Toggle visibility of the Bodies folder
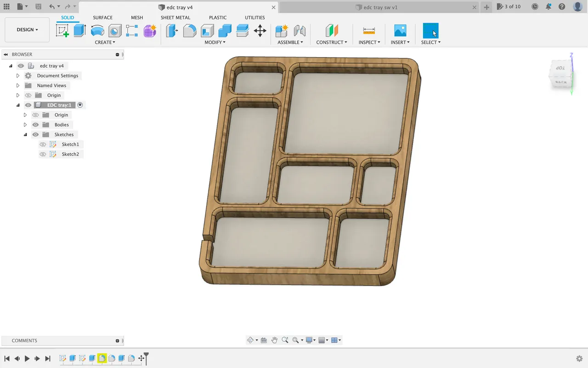The height and width of the screenshot is (368, 588). pyautogui.click(x=35, y=124)
